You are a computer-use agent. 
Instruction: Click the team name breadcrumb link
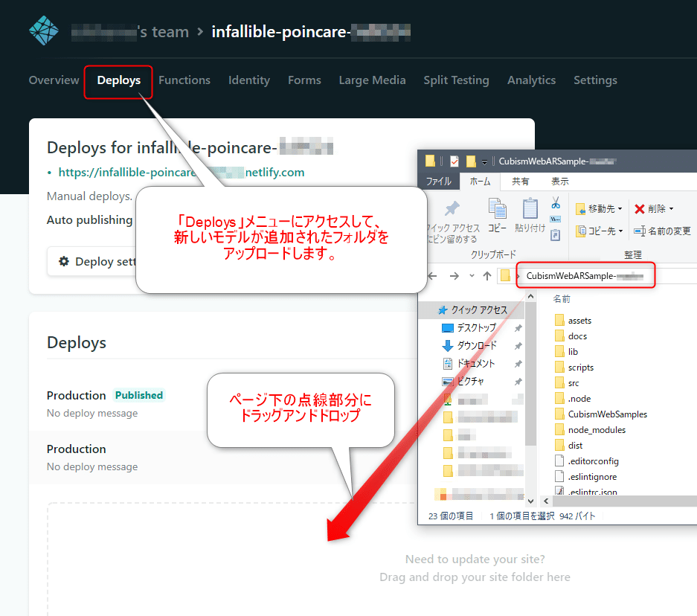(x=129, y=32)
